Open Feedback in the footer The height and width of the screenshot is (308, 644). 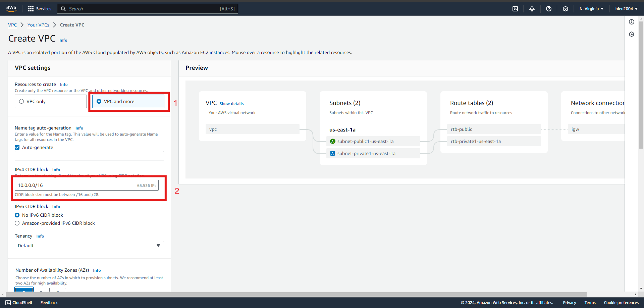click(x=49, y=303)
